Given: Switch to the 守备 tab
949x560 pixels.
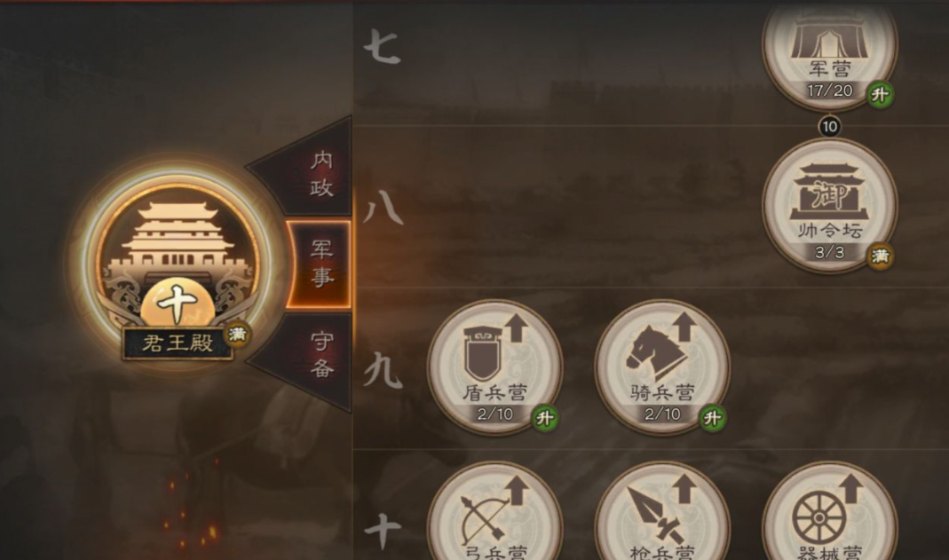Looking at the screenshot, I should tap(321, 354).
